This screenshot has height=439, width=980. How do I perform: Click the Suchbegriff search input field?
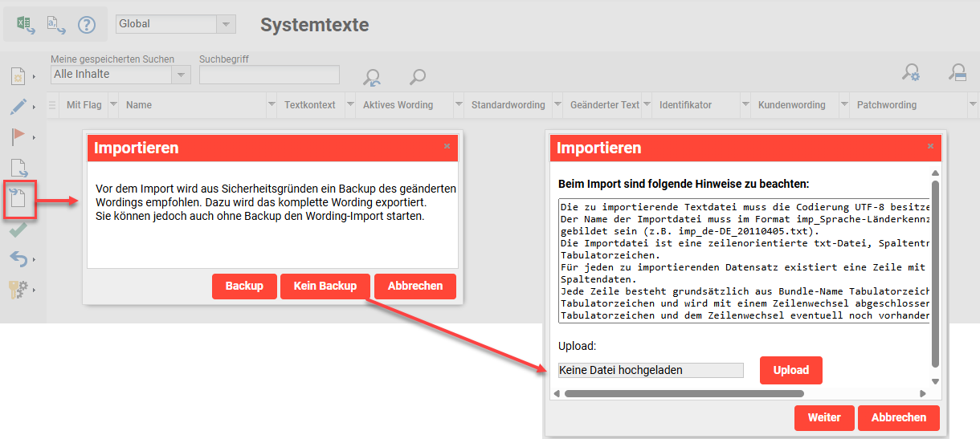point(269,75)
